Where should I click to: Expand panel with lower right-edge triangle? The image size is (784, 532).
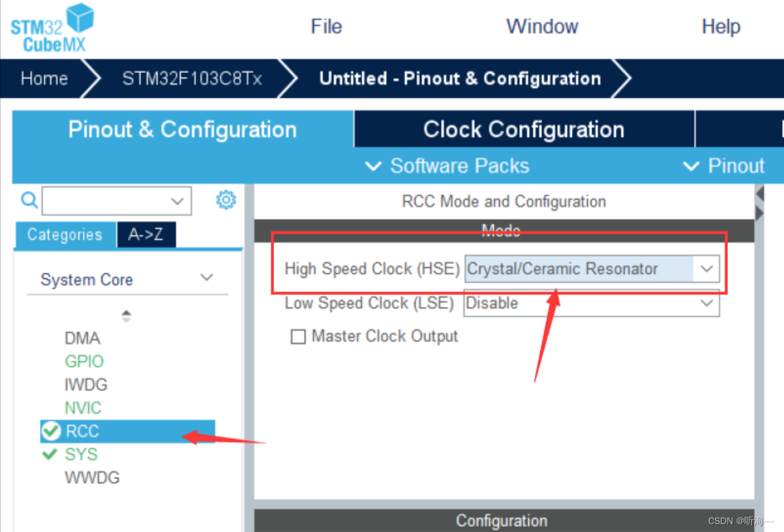pyautogui.click(x=759, y=213)
